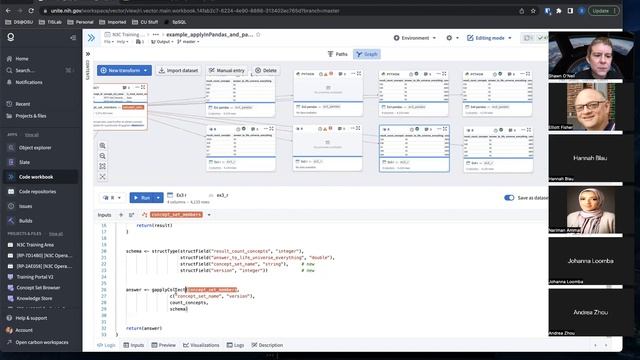Add an input with the plus icon

[121, 215]
